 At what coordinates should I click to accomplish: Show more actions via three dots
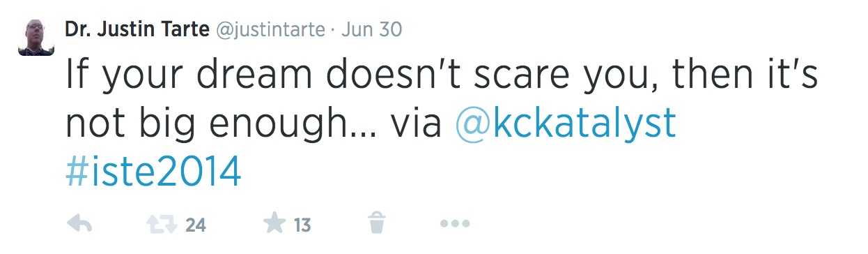pyautogui.click(x=456, y=225)
